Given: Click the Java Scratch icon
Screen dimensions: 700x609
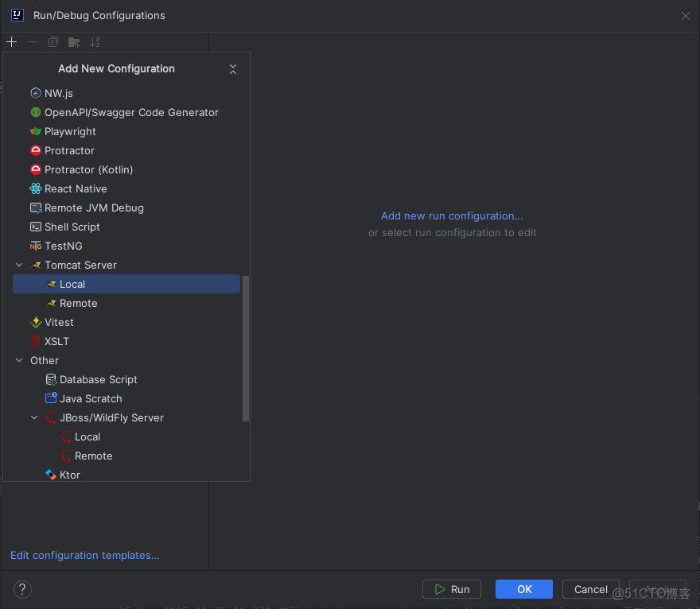Looking at the screenshot, I should coord(51,398).
